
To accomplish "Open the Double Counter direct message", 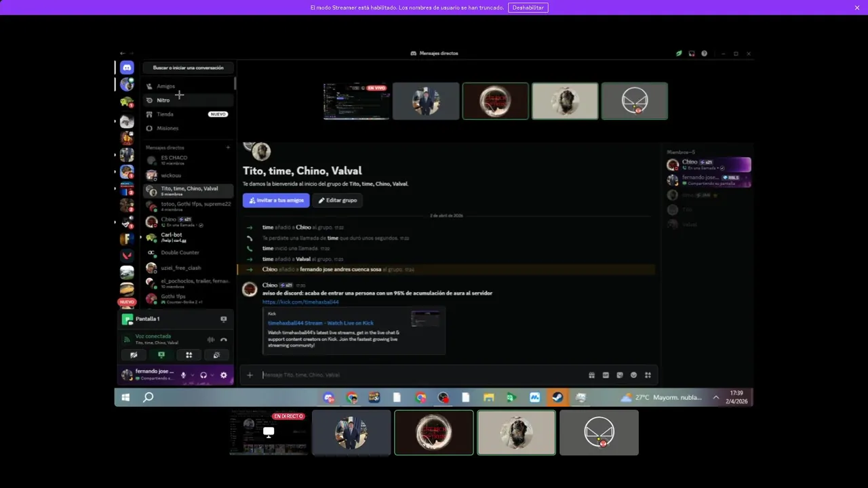I will [x=188, y=252].
